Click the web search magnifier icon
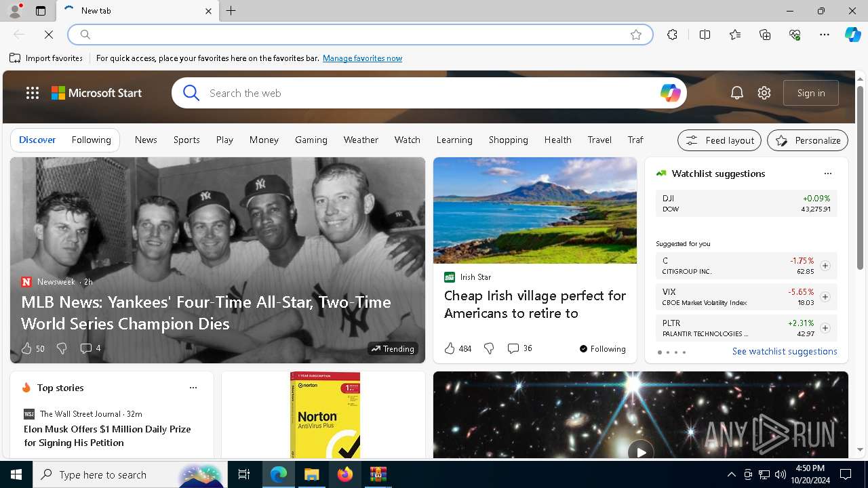 pyautogui.click(x=191, y=93)
